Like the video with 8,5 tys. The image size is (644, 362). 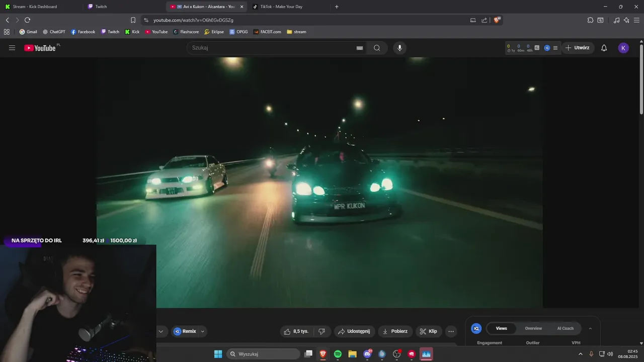tap(297, 331)
